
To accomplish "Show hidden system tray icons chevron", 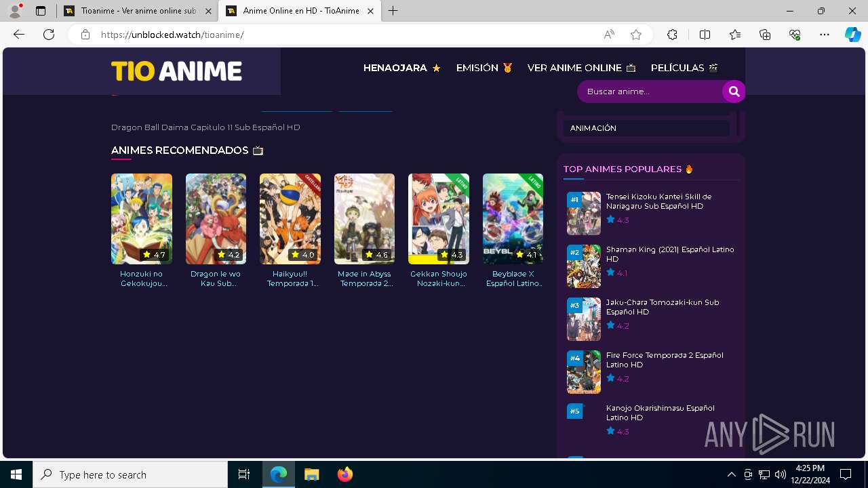I will [x=731, y=474].
